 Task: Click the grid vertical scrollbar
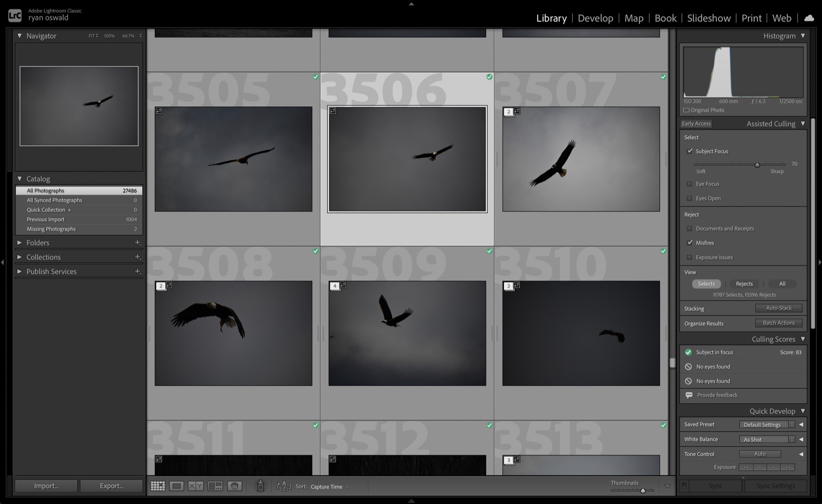672,362
